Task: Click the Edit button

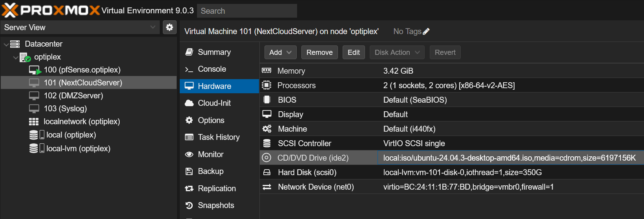Action: coord(354,52)
